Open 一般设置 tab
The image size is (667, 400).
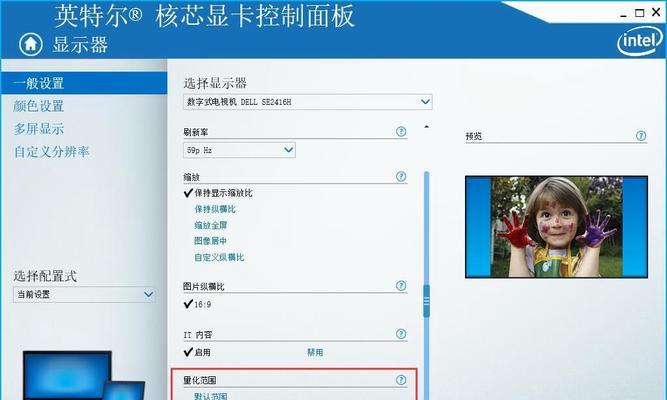(x=84, y=83)
